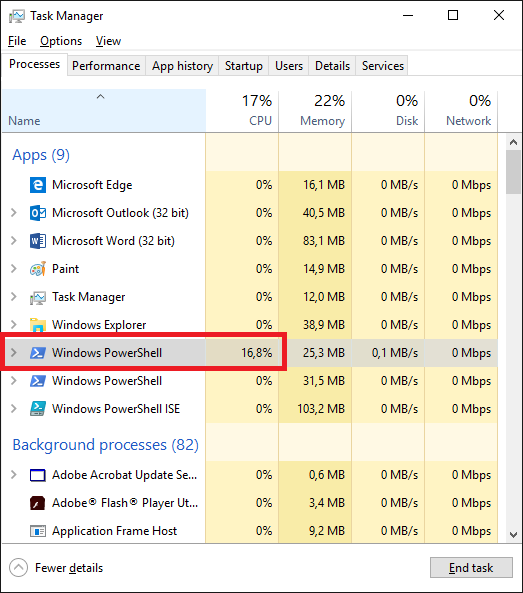Sort by the CPU column header
The height and width of the screenshot is (593, 523).
point(242,111)
